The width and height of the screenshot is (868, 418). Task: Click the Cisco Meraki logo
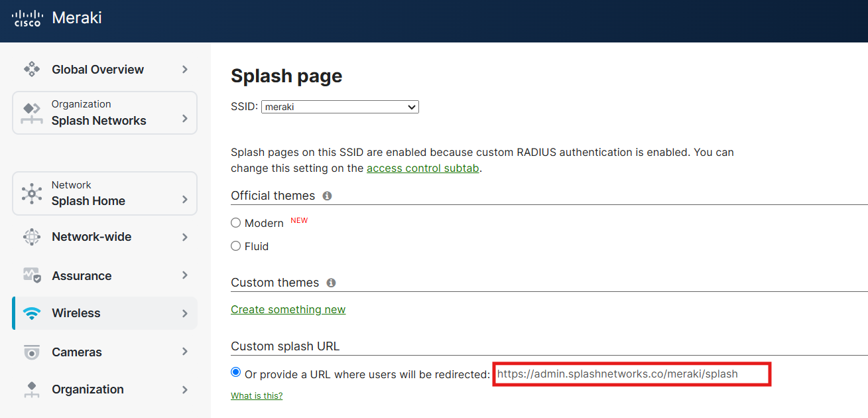pyautogui.click(x=56, y=18)
